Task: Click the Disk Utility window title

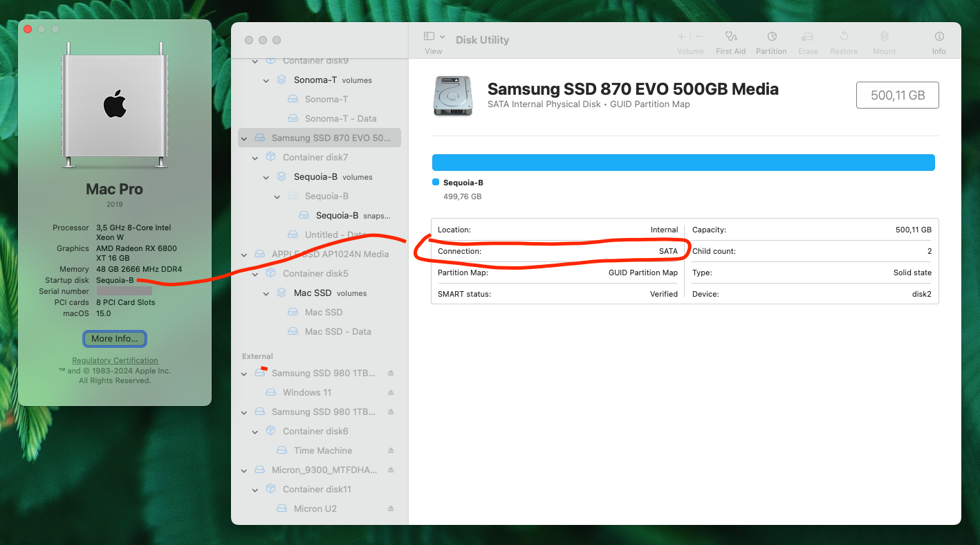Action: [x=483, y=39]
